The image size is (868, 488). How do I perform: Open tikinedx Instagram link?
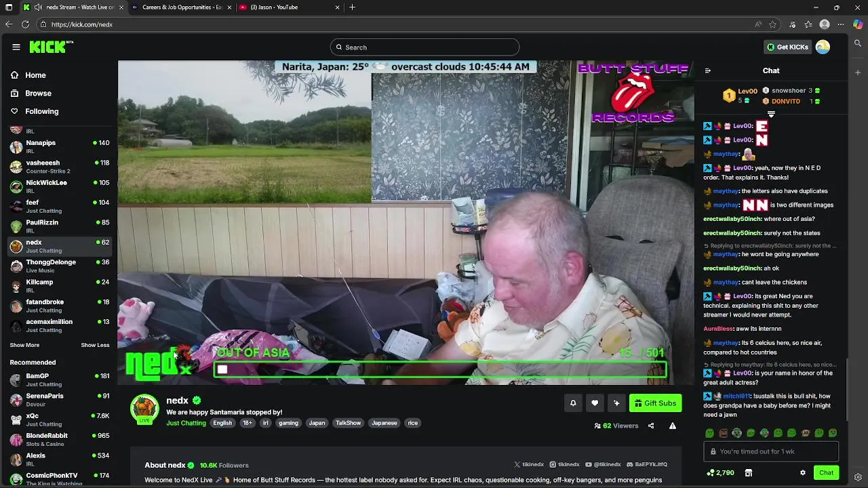coord(564,465)
